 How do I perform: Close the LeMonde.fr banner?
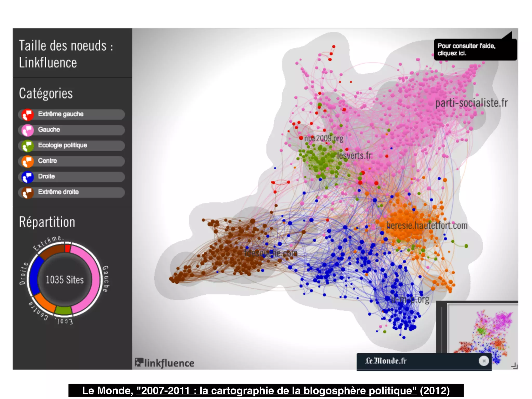point(484,361)
